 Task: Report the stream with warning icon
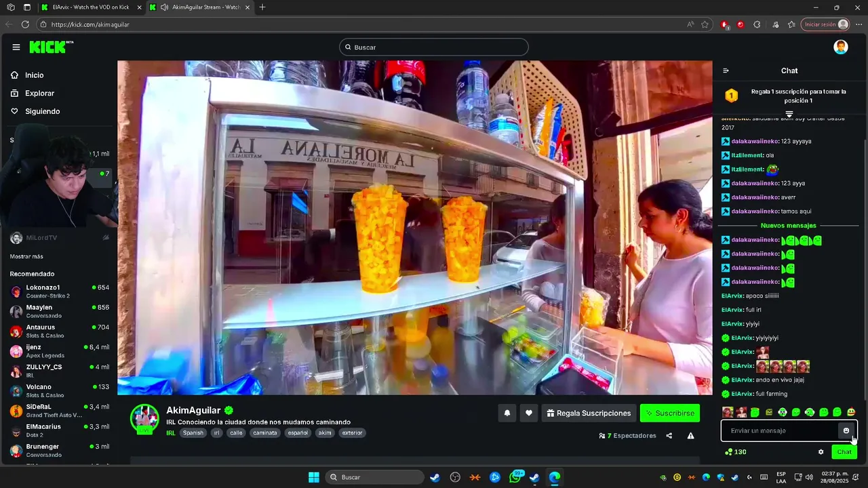click(x=690, y=436)
